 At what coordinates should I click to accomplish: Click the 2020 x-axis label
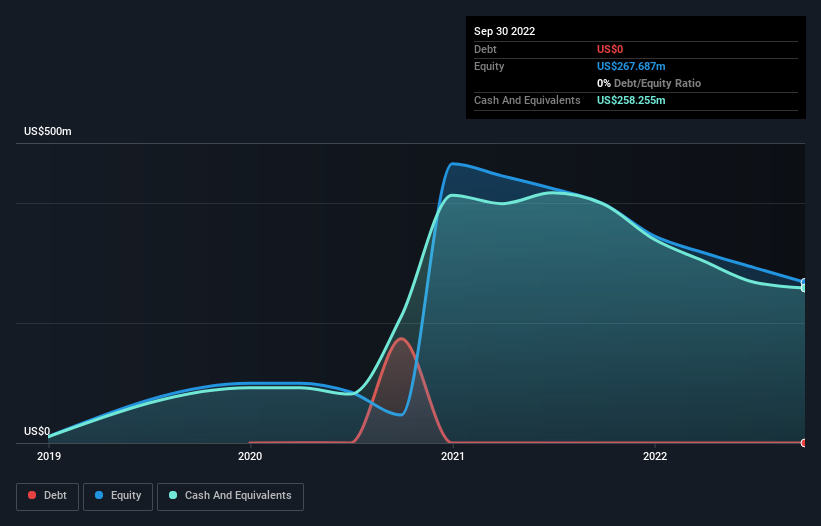(250, 456)
